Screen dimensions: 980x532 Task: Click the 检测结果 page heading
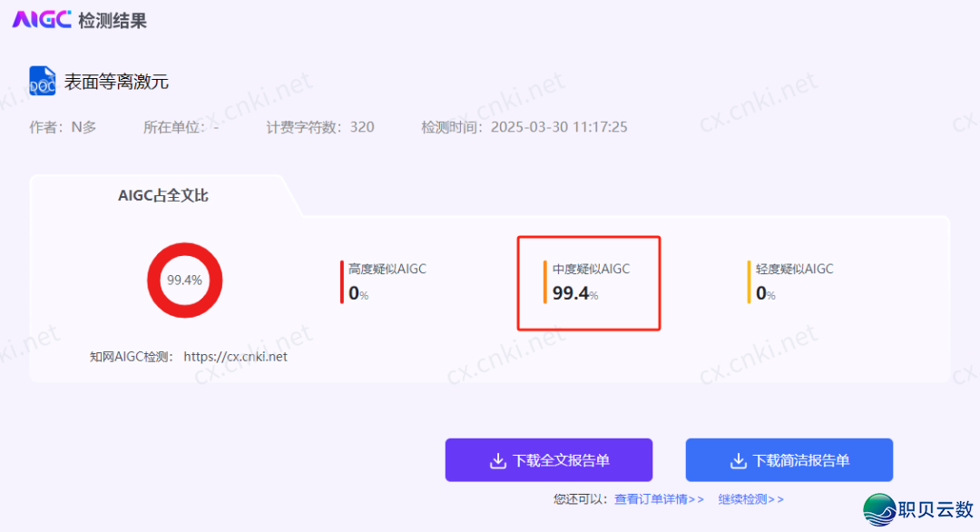click(113, 20)
